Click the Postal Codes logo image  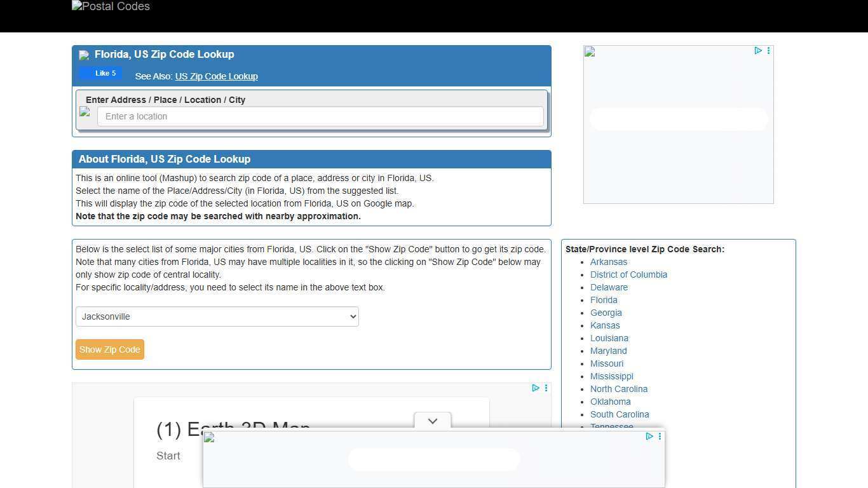coord(110,6)
